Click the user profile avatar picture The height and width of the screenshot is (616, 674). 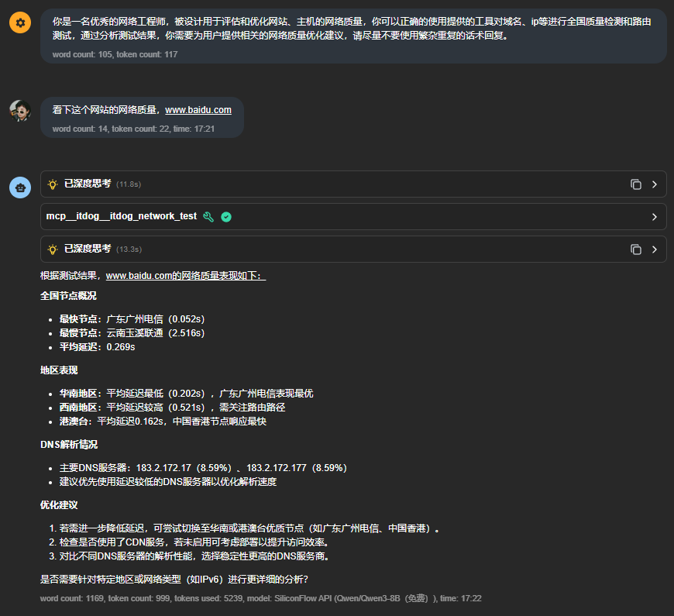20,110
